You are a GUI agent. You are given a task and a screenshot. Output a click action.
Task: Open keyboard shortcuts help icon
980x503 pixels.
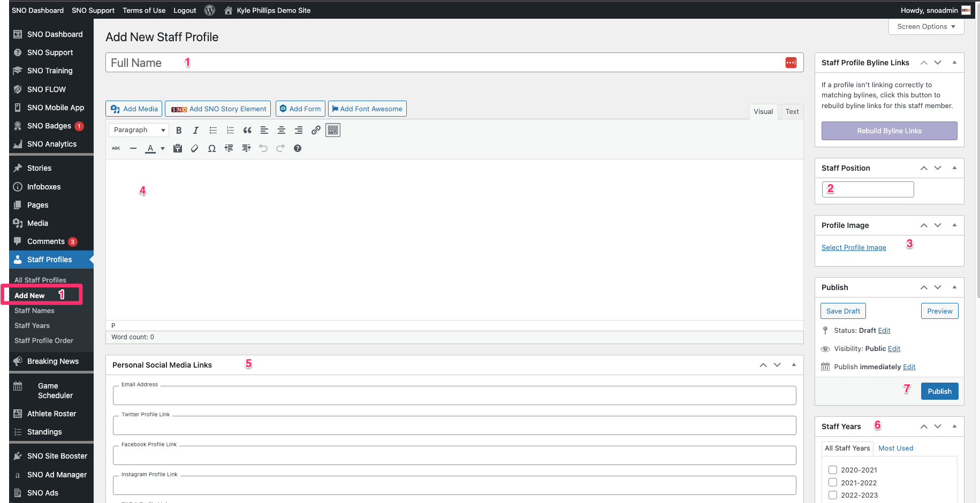pos(298,148)
